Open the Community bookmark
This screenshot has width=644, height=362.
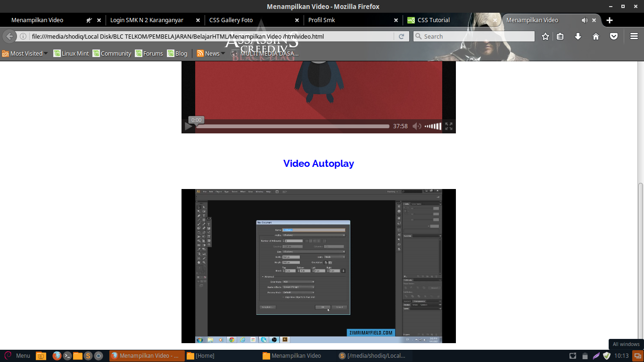point(112,53)
